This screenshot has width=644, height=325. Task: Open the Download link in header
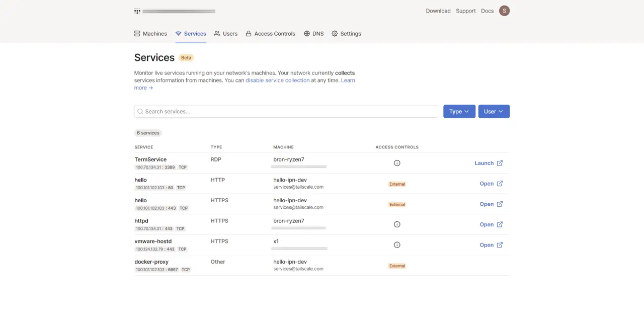click(438, 11)
